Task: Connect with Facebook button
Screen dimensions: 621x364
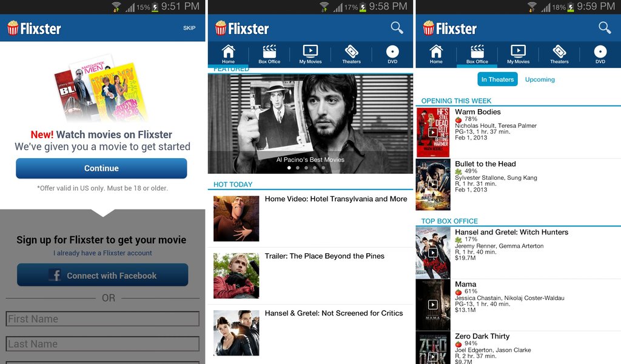Action: (x=102, y=275)
